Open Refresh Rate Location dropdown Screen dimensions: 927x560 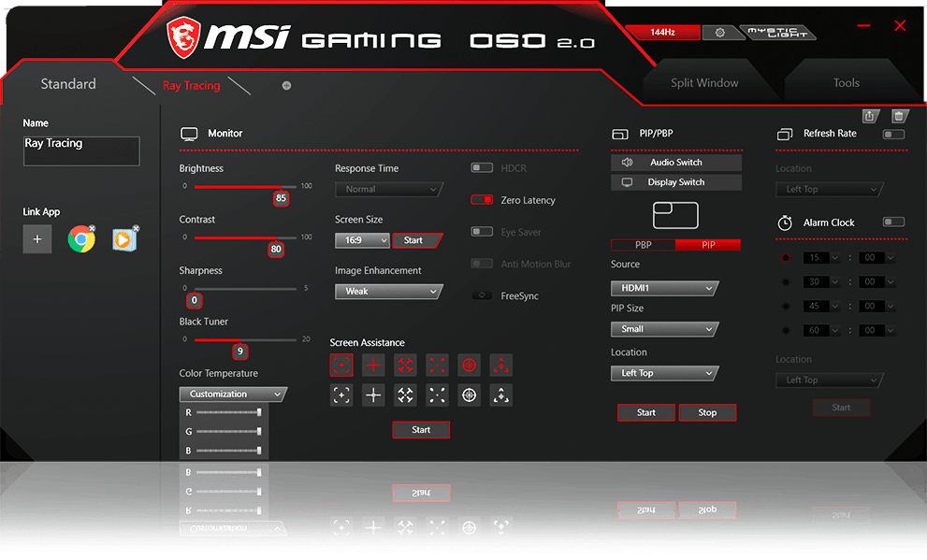[x=830, y=190]
